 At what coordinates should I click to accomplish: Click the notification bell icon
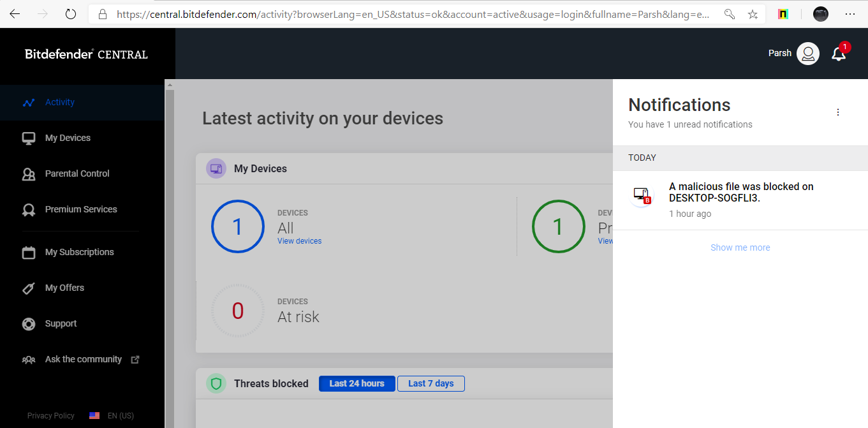839,54
